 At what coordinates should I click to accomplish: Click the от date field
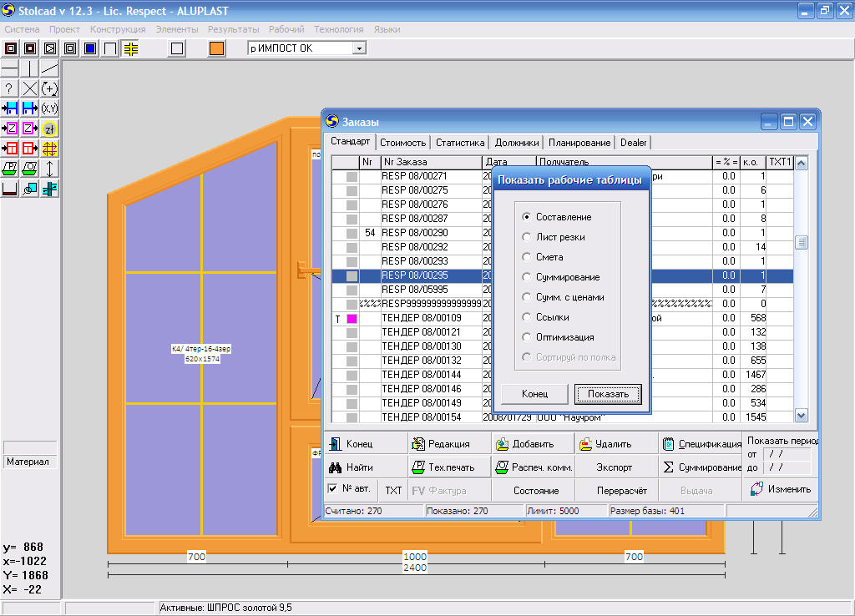click(x=787, y=453)
